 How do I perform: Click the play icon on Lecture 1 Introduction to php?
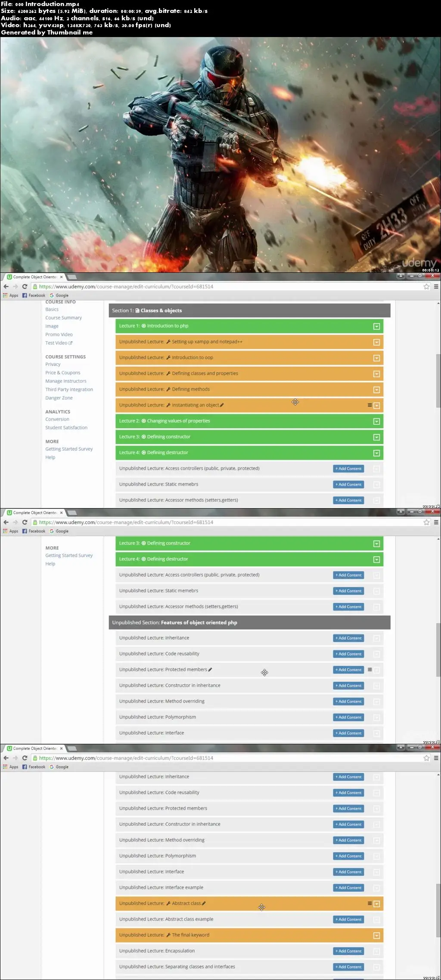click(x=144, y=326)
